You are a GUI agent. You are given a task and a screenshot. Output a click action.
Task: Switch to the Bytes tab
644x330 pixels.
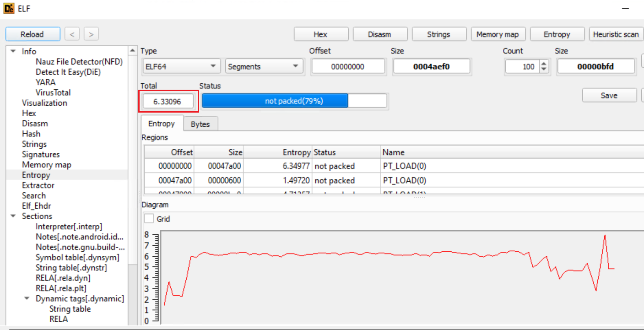tap(200, 124)
